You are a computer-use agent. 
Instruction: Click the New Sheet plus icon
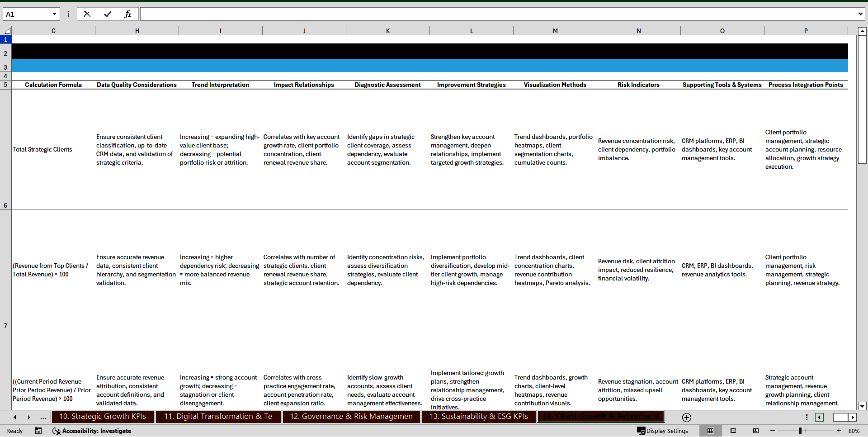tap(686, 418)
